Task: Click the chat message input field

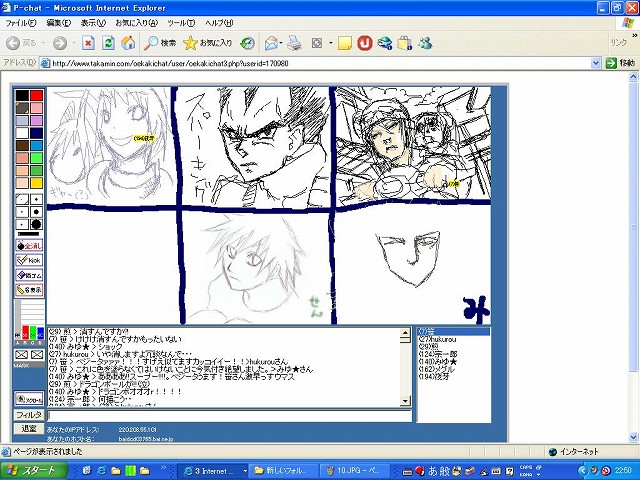Action: 229,416
